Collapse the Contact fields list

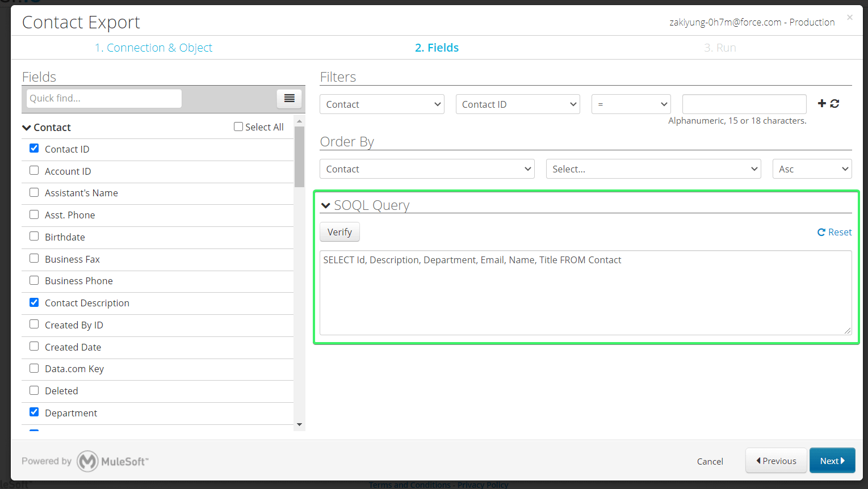26,127
